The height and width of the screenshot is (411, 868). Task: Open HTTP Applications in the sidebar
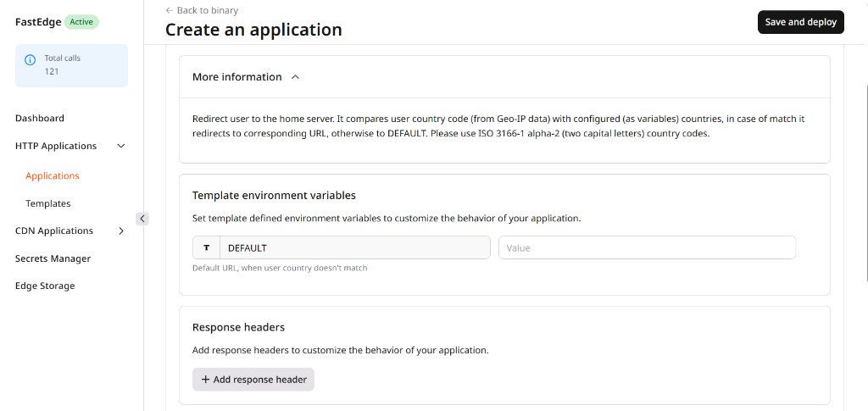(x=56, y=146)
